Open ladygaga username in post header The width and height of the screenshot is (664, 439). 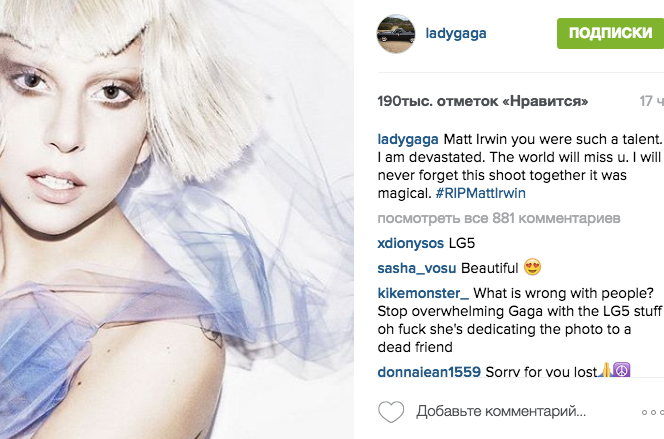coord(456,33)
